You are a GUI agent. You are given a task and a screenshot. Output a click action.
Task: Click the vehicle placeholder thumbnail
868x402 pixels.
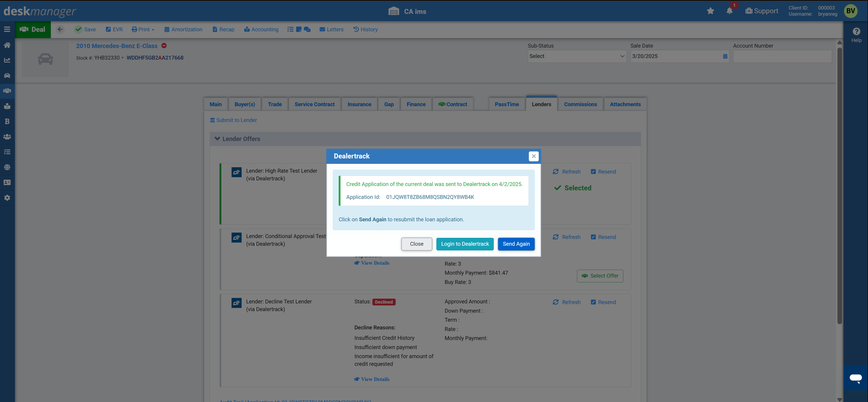45,59
